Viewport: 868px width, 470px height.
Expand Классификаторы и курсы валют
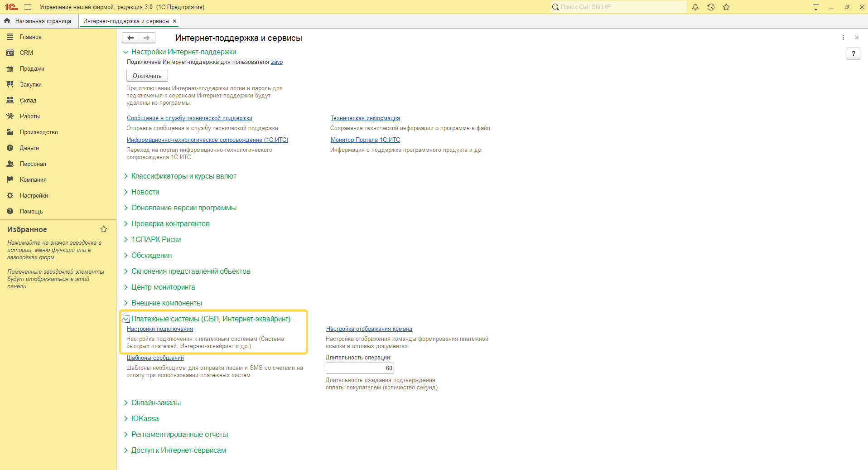[x=183, y=176]
